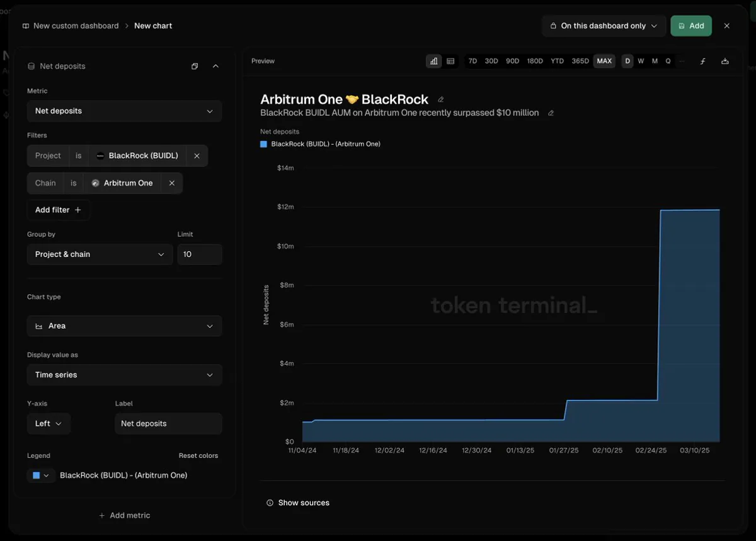Open Display value as Time series dropdown
This screenshot has height=541, width=756.
124,375
